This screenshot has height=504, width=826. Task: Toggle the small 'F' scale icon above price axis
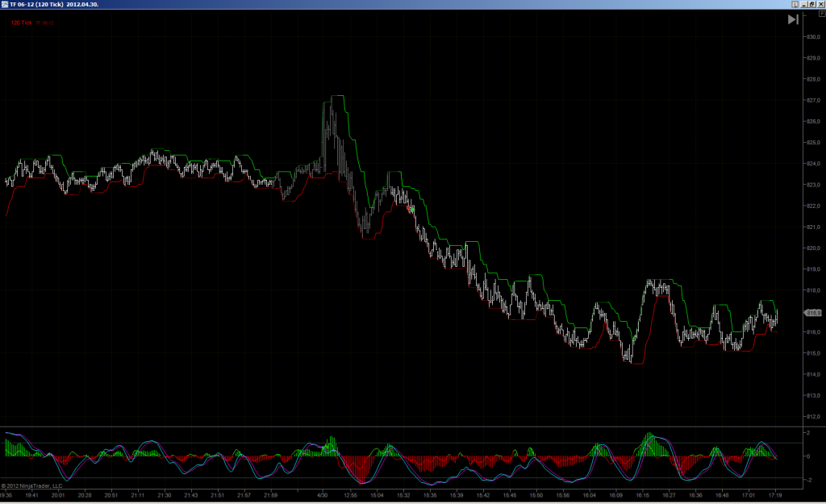pos(822,13)
